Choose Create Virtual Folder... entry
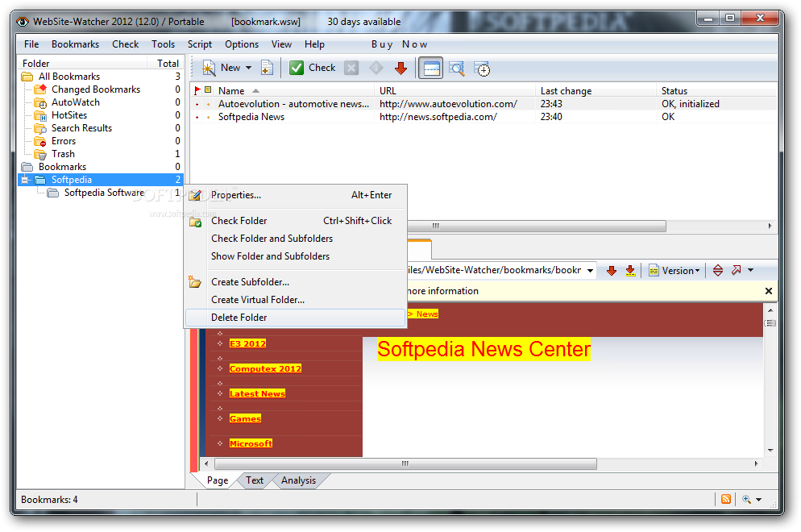The width and height of the screenshot is (801, 532). pyautogui.click(x=295, y=300)
